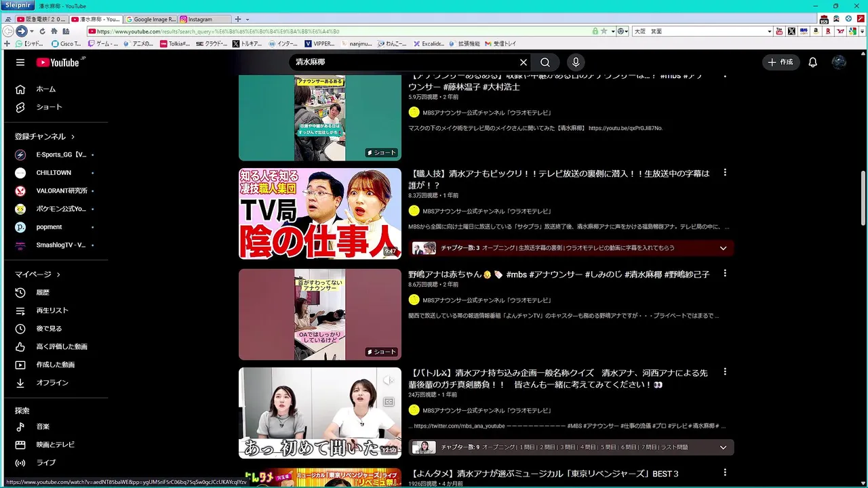Open the YouTube hamburger guide menu
Image resolution: width=868 pixels, height=488 pixels.
point(20,62)
